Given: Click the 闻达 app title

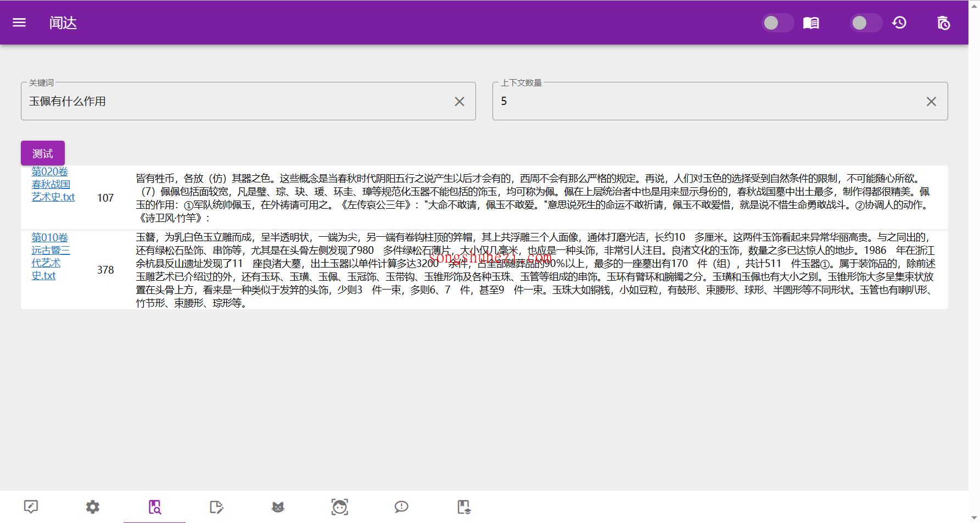Looking at the screenshot, I should tap(63, 23).
